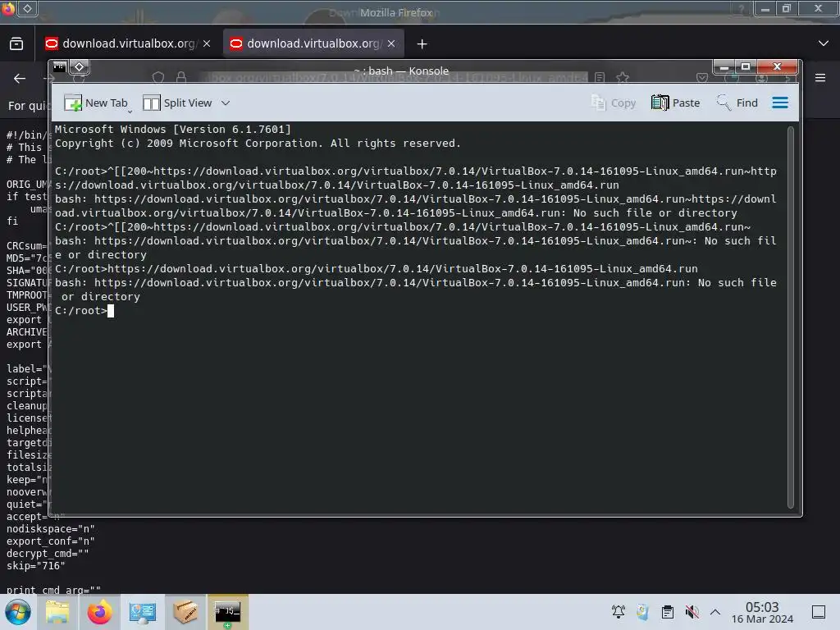Expand hidden system tray icons
Image resolution: width=840 pixels, height=630 pixels.
(x=715, y=611)
